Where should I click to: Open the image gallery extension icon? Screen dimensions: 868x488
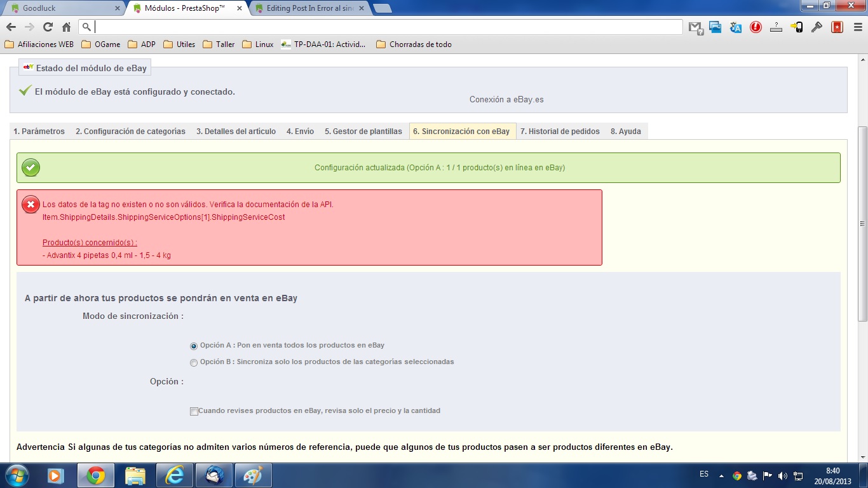point(715,27)
